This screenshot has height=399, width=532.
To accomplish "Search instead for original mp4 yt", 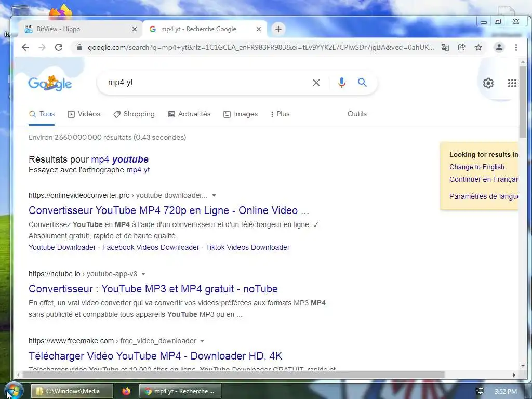I will click(x=138, y=170).
